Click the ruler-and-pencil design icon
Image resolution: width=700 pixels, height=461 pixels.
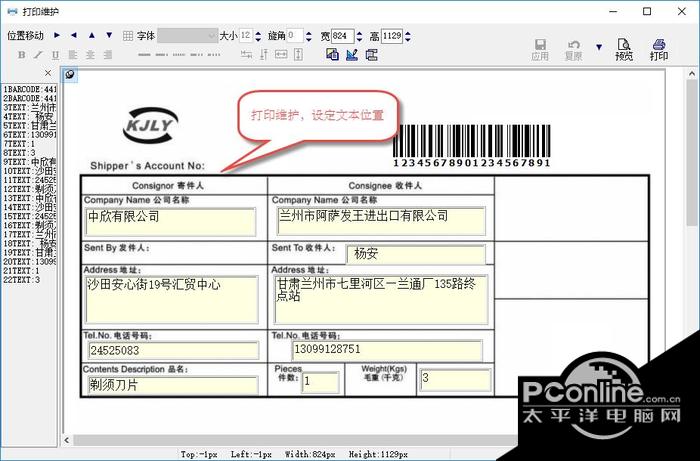click(x=352, y=55)
